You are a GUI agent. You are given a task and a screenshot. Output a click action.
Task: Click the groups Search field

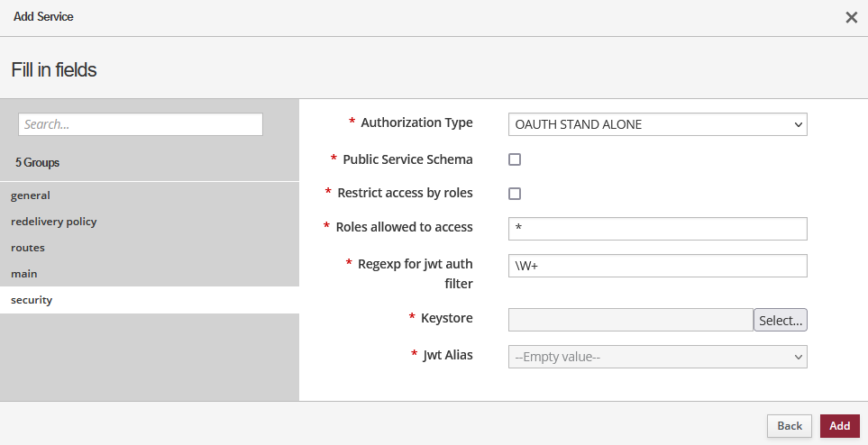(141, 124)
